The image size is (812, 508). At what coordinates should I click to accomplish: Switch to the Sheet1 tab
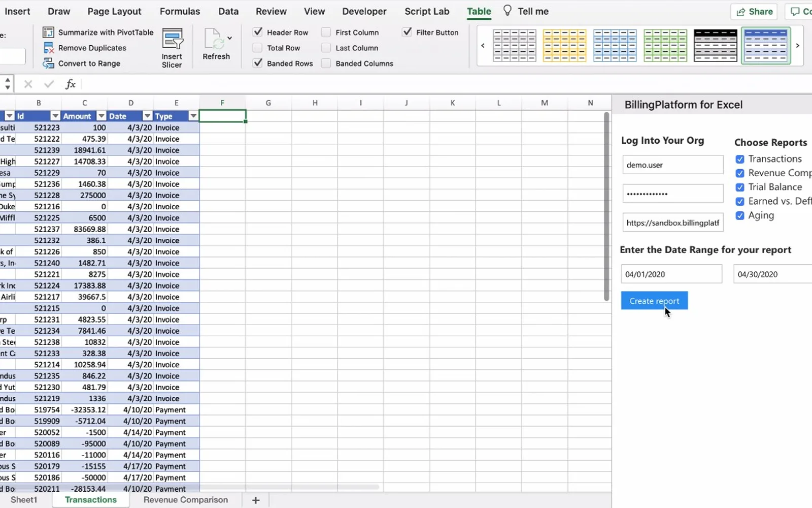[24, 500]
